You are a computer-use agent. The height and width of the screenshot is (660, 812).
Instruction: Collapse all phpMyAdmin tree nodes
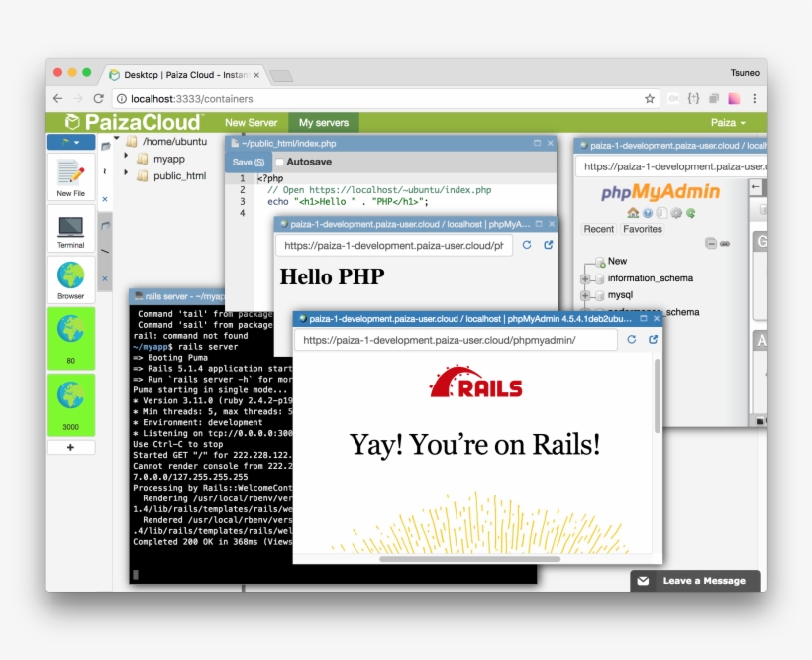[711, 243]
